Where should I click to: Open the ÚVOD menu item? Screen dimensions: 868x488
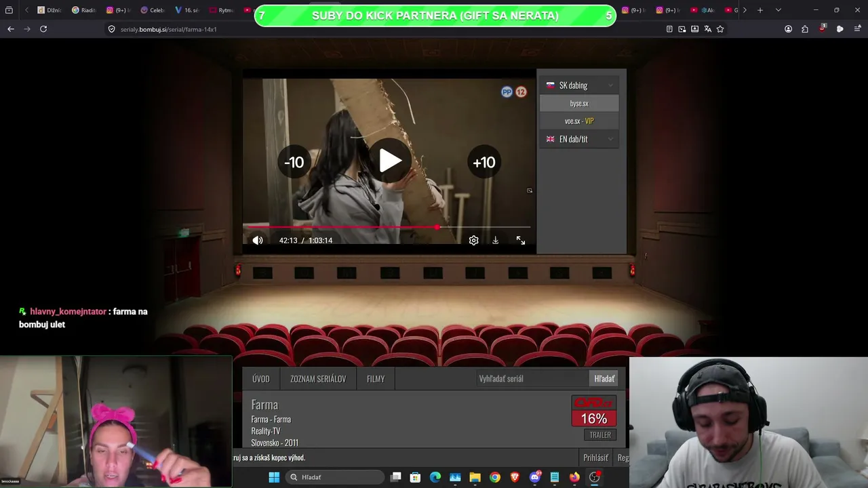coord(261,379)
